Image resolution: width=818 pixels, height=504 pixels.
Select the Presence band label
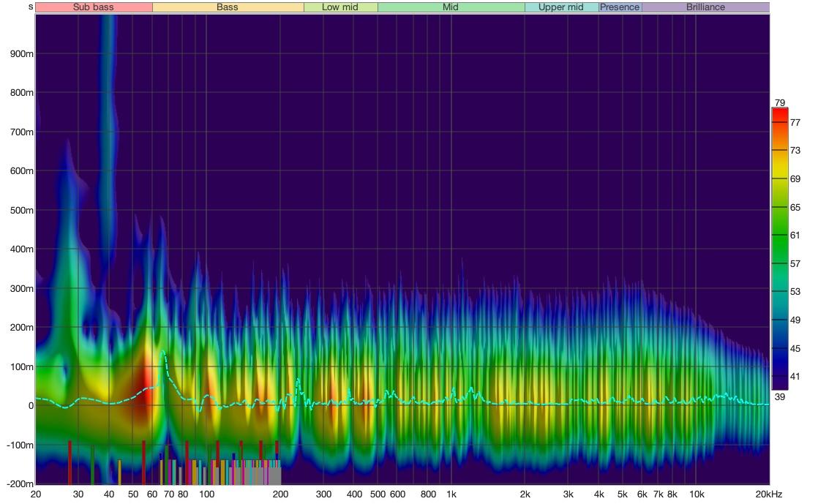[x=620, y=7]
